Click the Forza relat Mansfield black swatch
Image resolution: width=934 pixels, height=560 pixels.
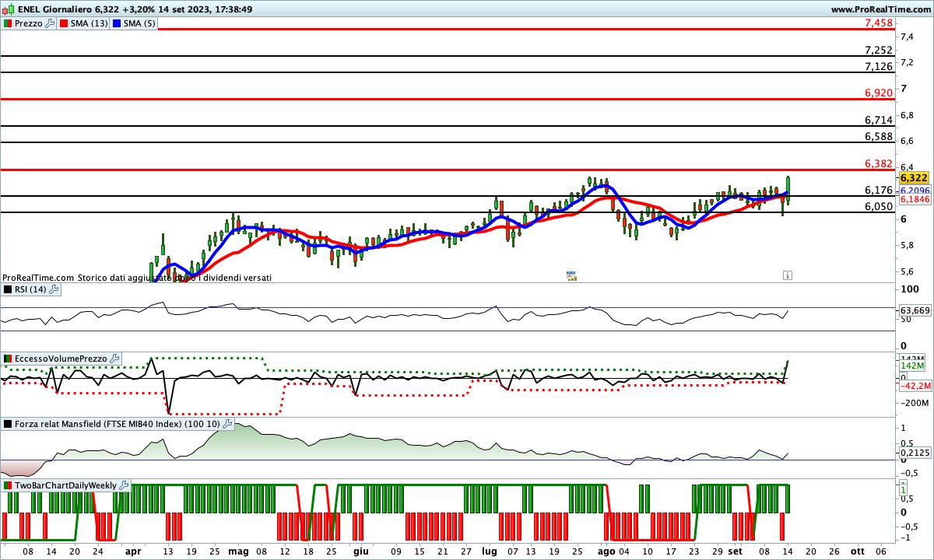coord(8,424)
